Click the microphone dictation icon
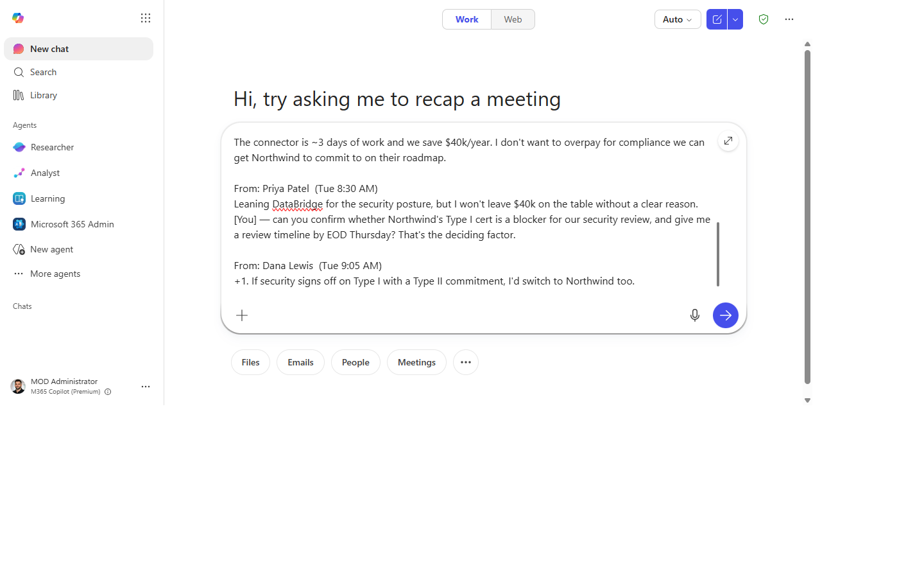Image resolution: width=924 pixels, height=578 pixels. click(695, 315)
